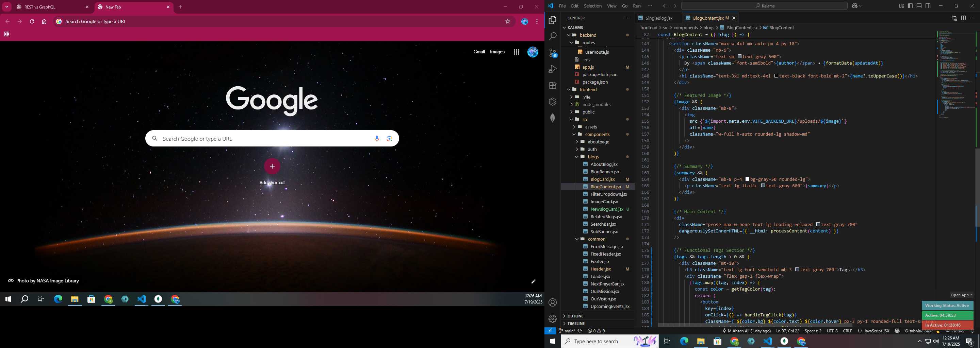
Task: Open the Explorer view in VS Code activity bar
Action: pos(552,20)
